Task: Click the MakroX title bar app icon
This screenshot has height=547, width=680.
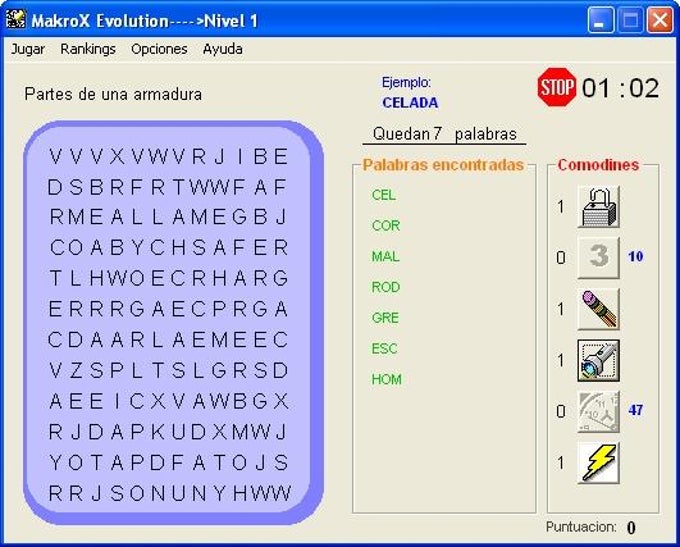Action: pyautogui.click(x=16, y=19)
